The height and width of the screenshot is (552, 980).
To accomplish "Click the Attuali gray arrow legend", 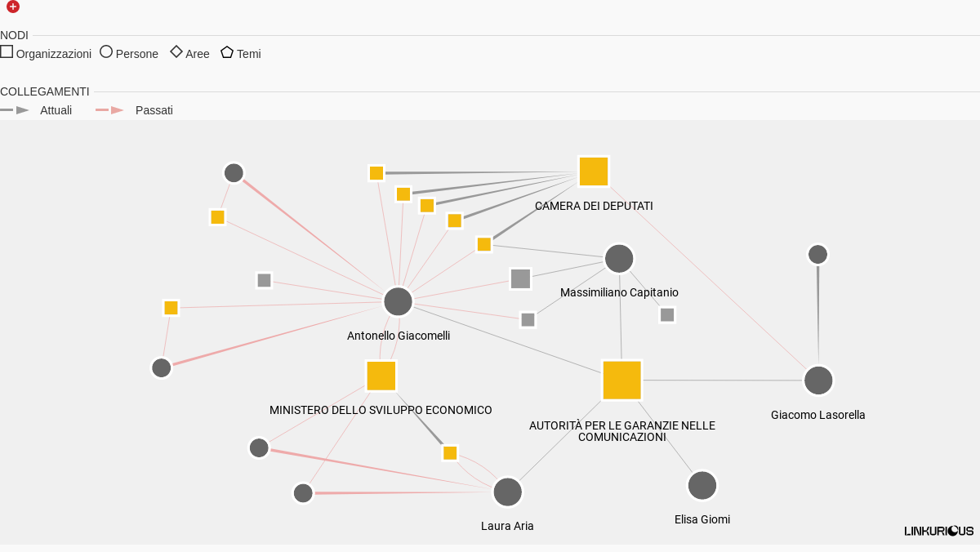I will click(x=15, y=109).
